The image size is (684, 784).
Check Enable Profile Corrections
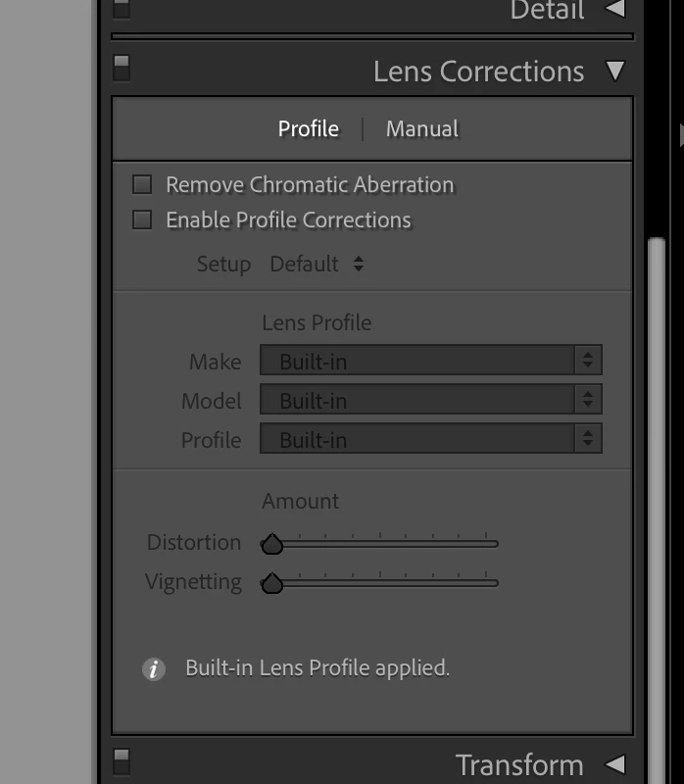[x=142, y=220]
